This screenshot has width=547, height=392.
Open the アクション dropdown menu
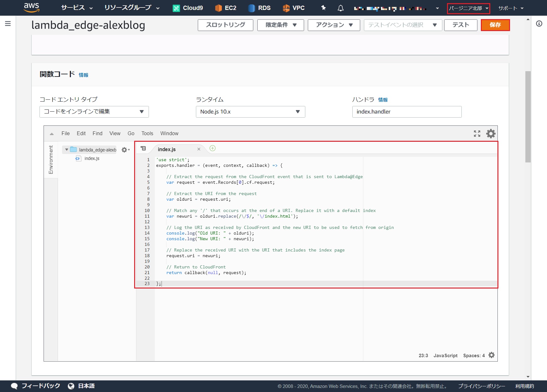(334, 25)
